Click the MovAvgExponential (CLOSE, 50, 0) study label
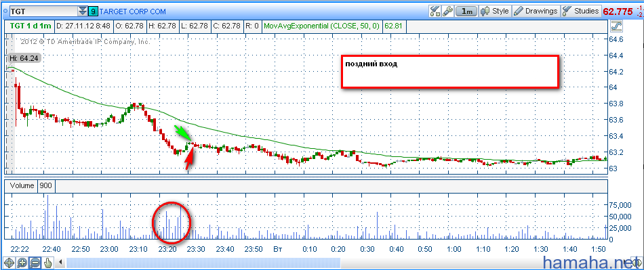This screenshot has width=644, height=270. coord(321,26)
